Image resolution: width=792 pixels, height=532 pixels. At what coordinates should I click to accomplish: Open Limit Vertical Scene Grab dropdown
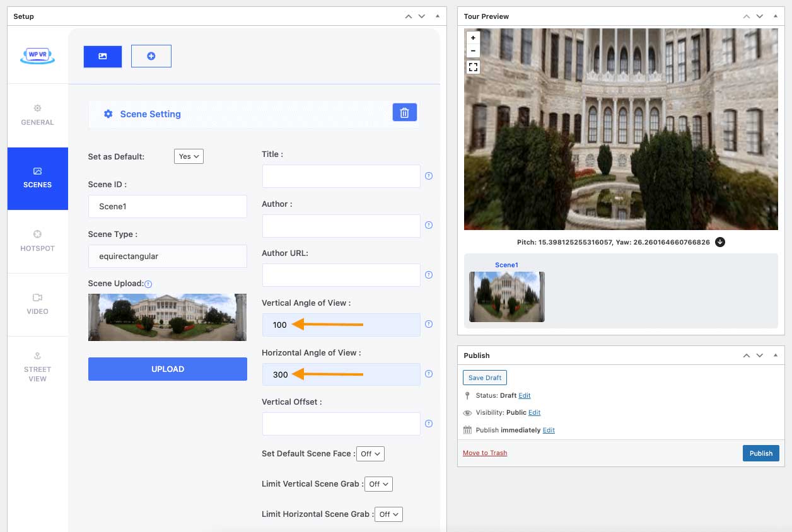click(378, 484)
